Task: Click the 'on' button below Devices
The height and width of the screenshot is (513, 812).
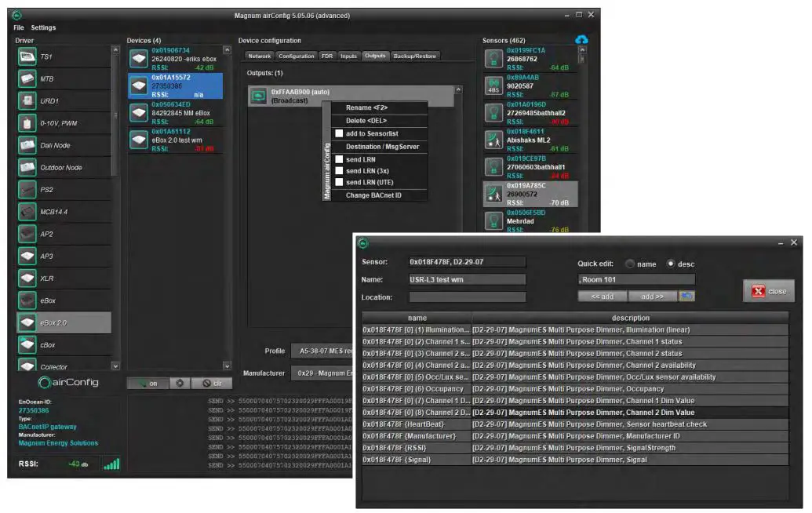Action: point(148,384)
